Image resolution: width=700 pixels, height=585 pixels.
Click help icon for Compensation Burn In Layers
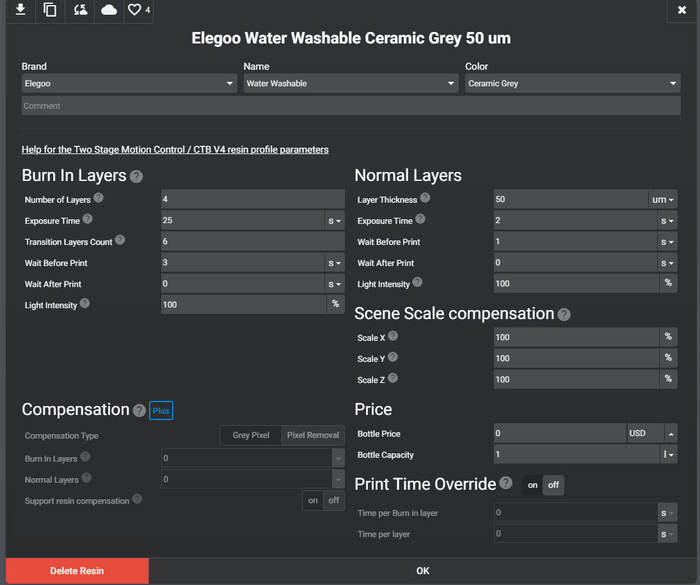point(85,456)
